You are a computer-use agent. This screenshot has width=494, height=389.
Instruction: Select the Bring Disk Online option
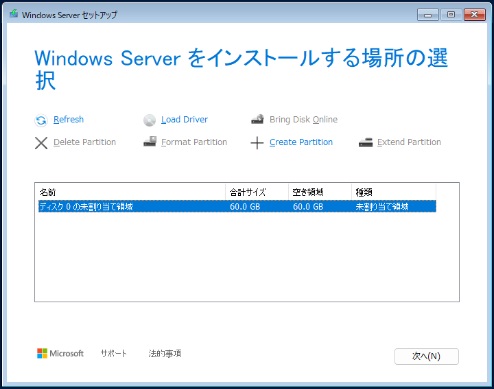coord(303,119)
